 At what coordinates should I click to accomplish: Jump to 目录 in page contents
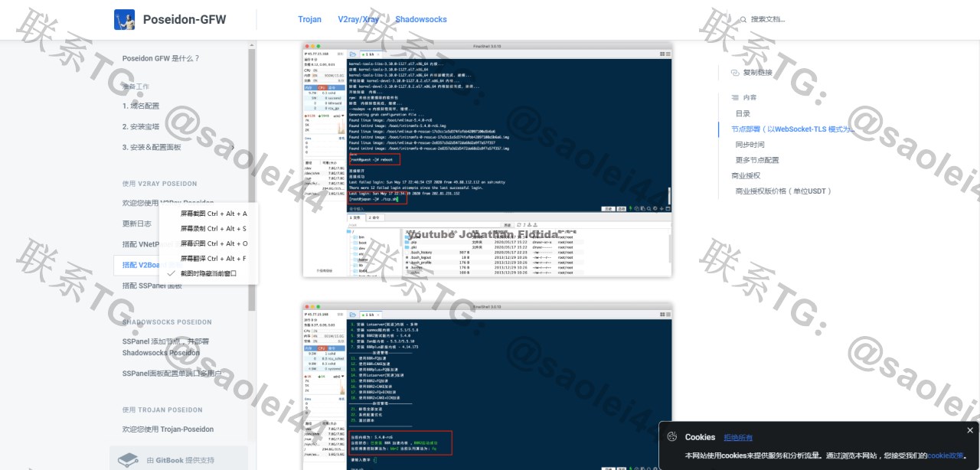(743, 113)
